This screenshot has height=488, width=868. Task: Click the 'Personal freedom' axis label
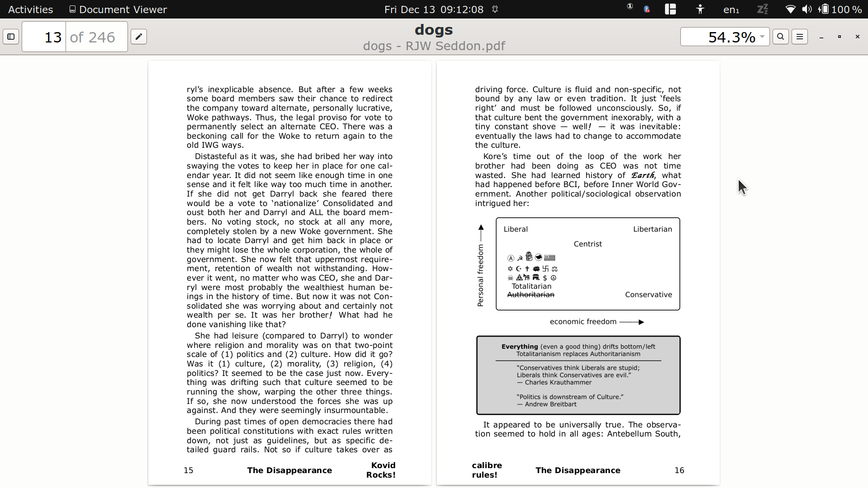click(x=480, y=276)
